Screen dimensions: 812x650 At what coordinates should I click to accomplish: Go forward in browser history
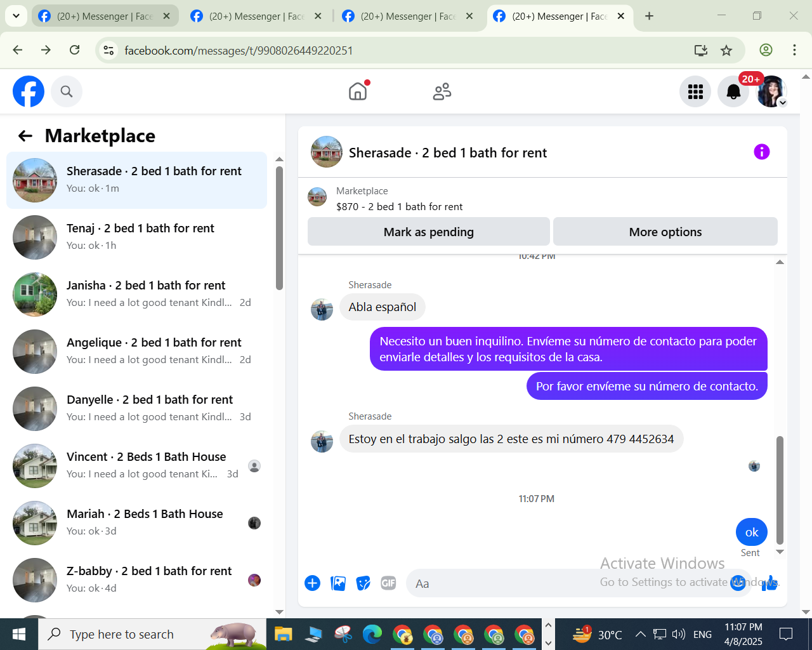(x=46, y=50)
